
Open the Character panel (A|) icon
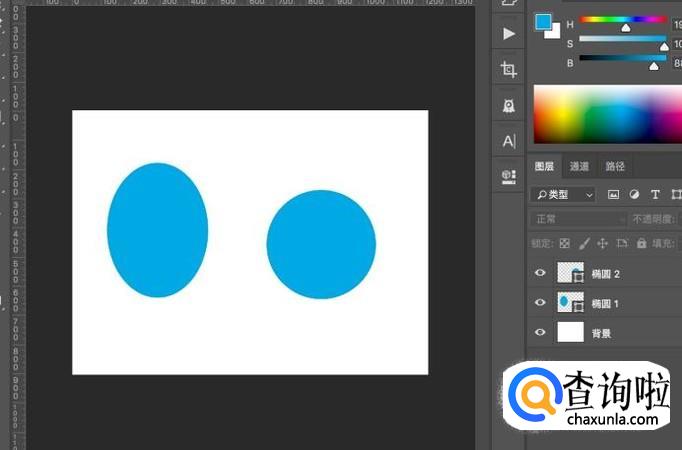click(509, 141)
